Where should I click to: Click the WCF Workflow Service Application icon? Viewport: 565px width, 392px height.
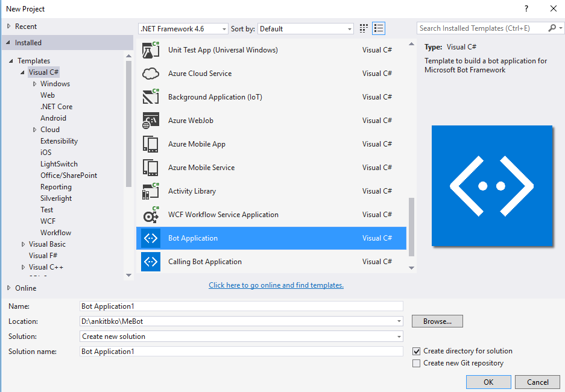151,215
